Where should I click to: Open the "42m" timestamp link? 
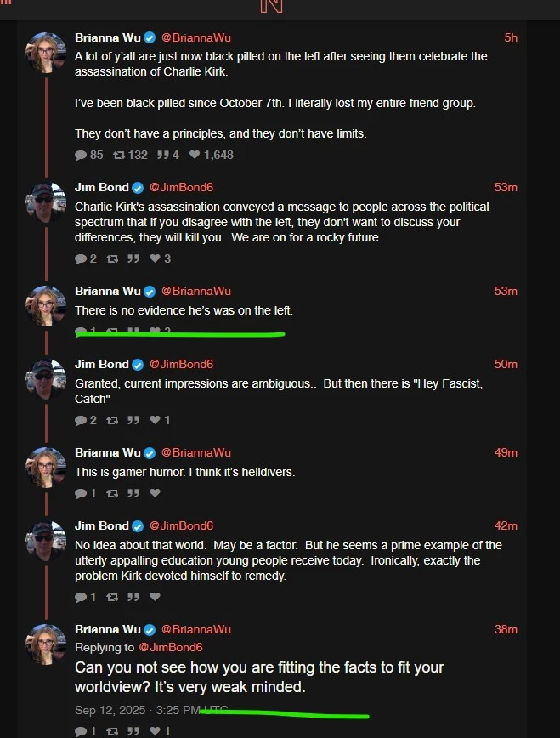click(506, 525)
